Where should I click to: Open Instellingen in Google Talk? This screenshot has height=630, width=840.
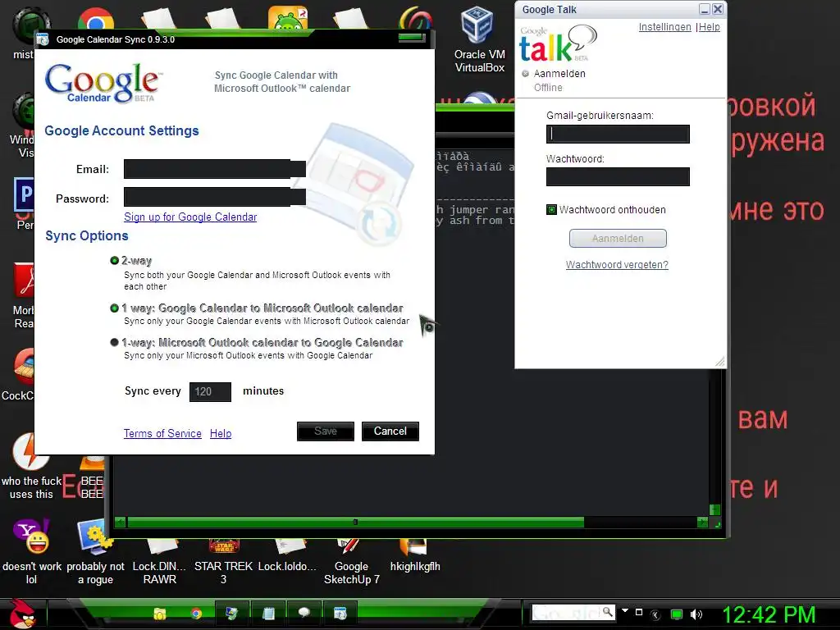[664, 27]
